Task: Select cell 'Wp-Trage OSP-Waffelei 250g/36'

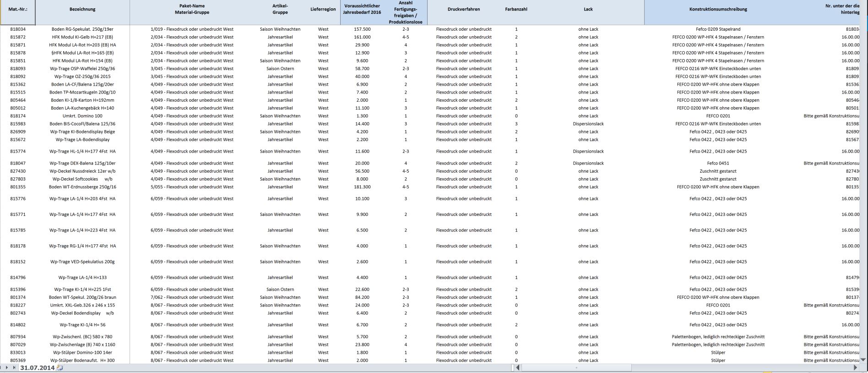Action: pyautogui.click(x=82, y=69)
